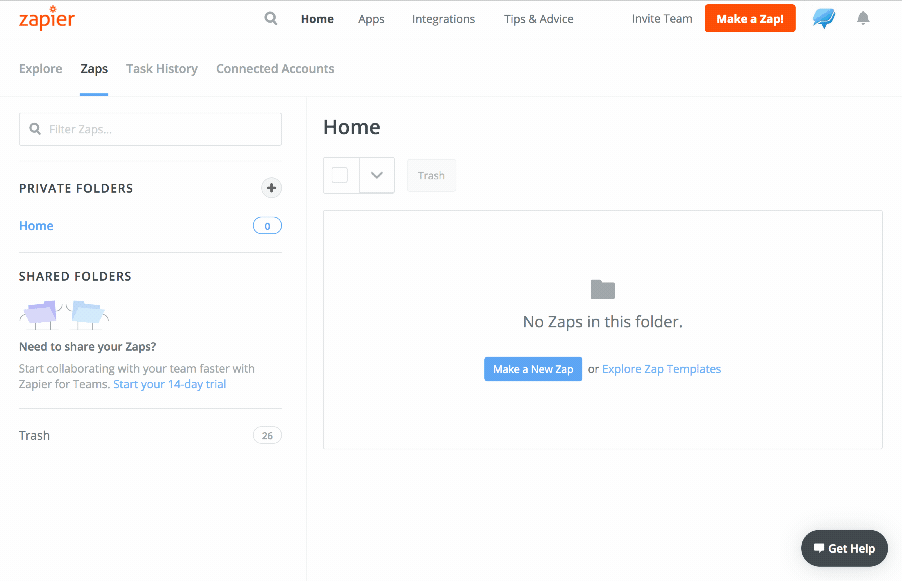Open the notifications bell

[863, 18]
